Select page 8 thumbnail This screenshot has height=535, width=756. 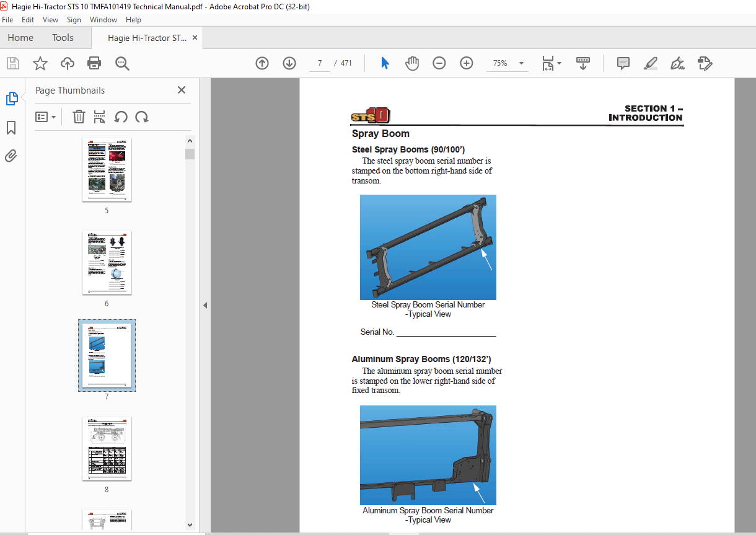(x=107, y=448)
